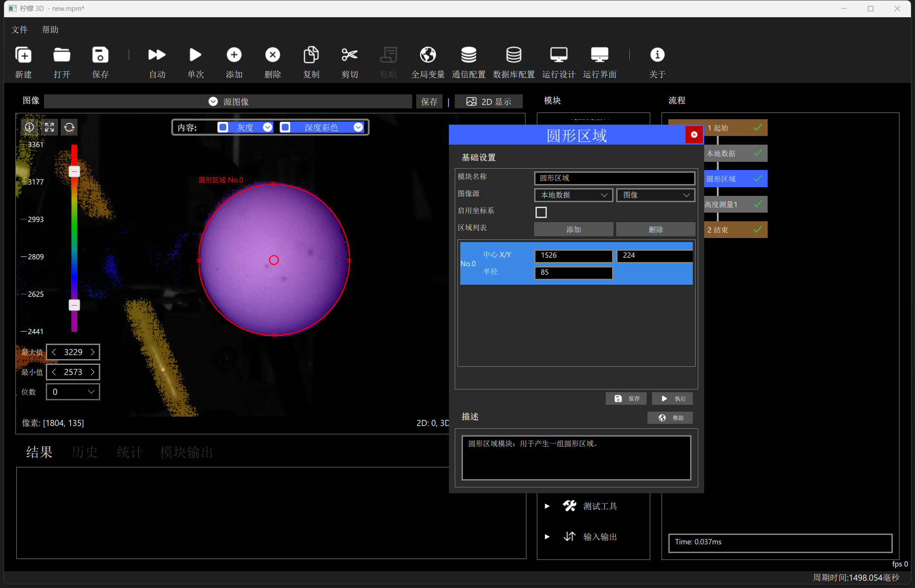Close the 圆形区域 dialog with red X
915x588 pixels.
point(694,135)
